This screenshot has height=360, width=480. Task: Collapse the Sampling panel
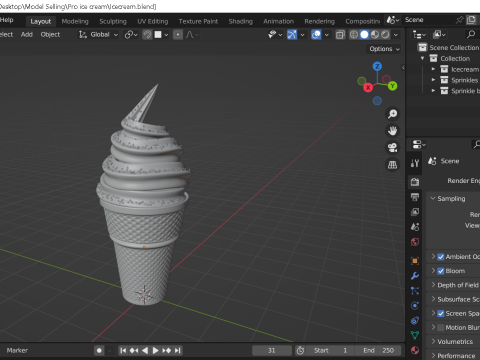coord(433,198)
